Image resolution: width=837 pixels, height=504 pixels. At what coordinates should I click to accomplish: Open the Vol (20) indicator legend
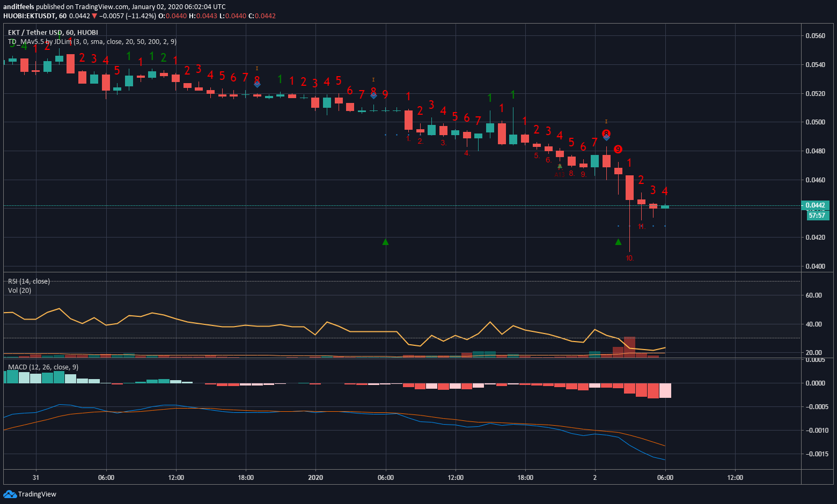19,291
